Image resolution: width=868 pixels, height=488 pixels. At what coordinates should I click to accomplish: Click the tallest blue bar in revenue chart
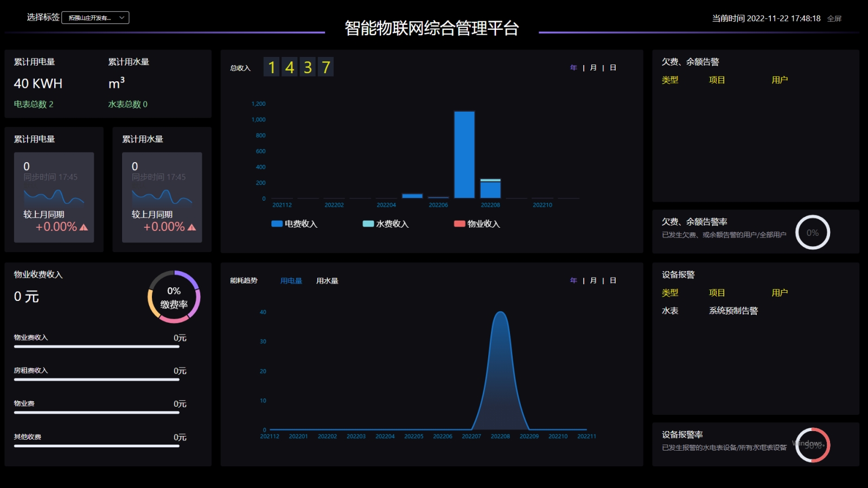pos(464,155)
